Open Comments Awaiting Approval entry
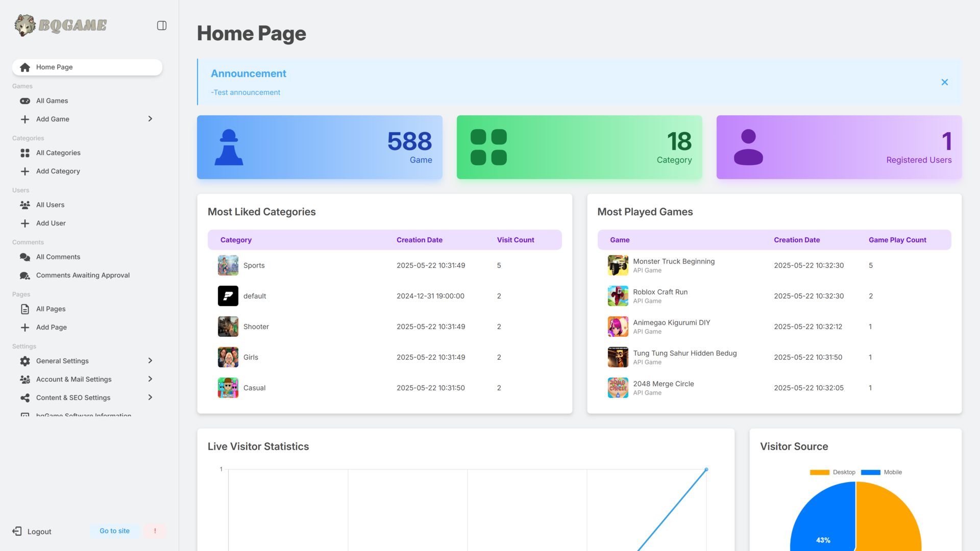This screenshot has width=980, height=551. (87, 275)
